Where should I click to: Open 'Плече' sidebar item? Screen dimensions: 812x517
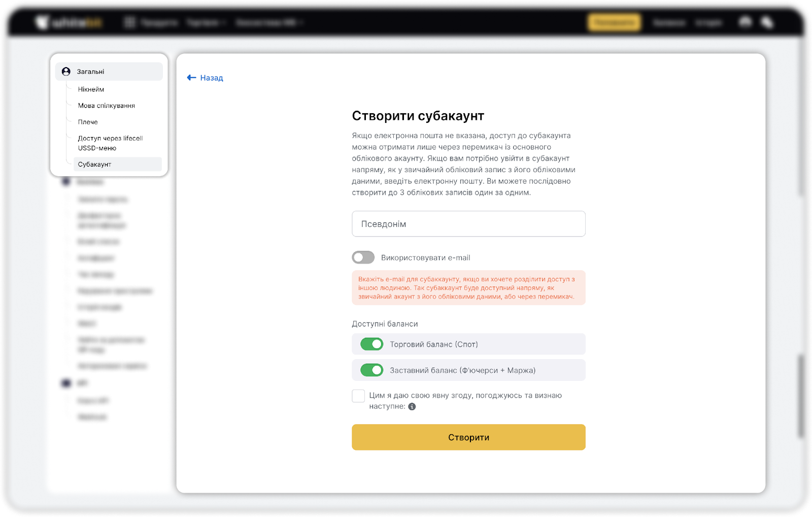(88, 122)
